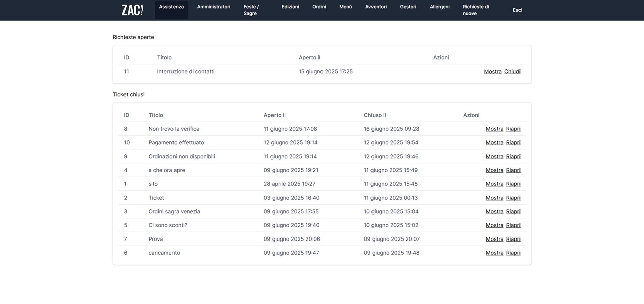This screenshot has width=644, height=304.
Task: Reopen ticket Ci sono sconti?
Action: click(x=513, y=225)
